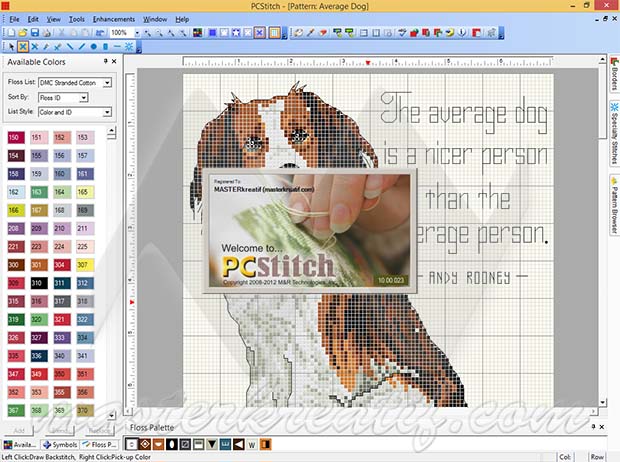This screenshot has width=620, height=462.
Task: Click the Save floppy disk icon
Action: [x=35, y=33]
